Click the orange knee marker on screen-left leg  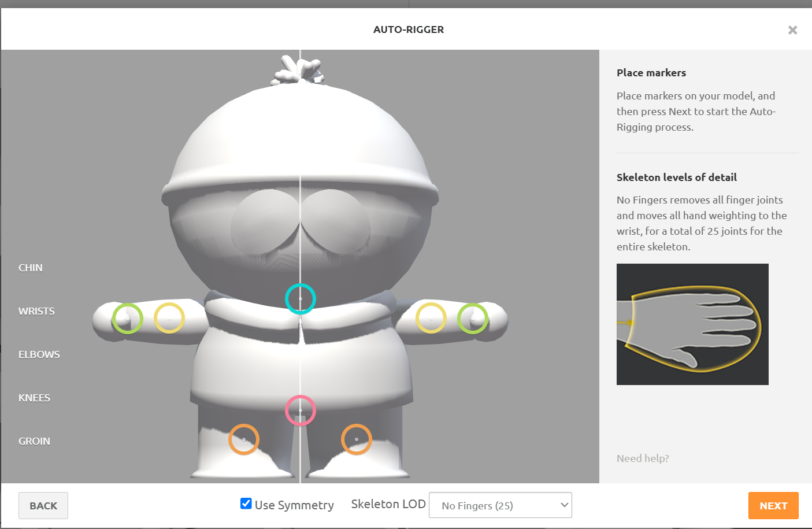(x=244, y=439)
